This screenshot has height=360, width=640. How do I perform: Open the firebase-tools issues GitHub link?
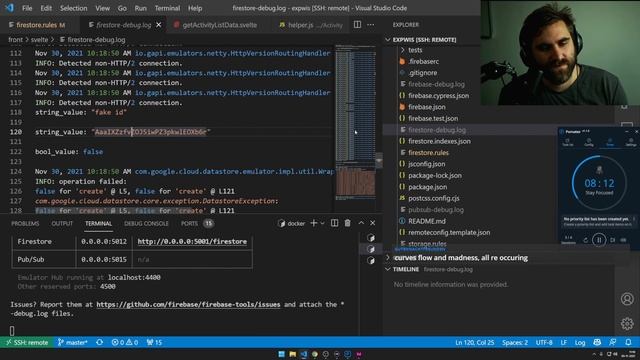pos(188,304)
